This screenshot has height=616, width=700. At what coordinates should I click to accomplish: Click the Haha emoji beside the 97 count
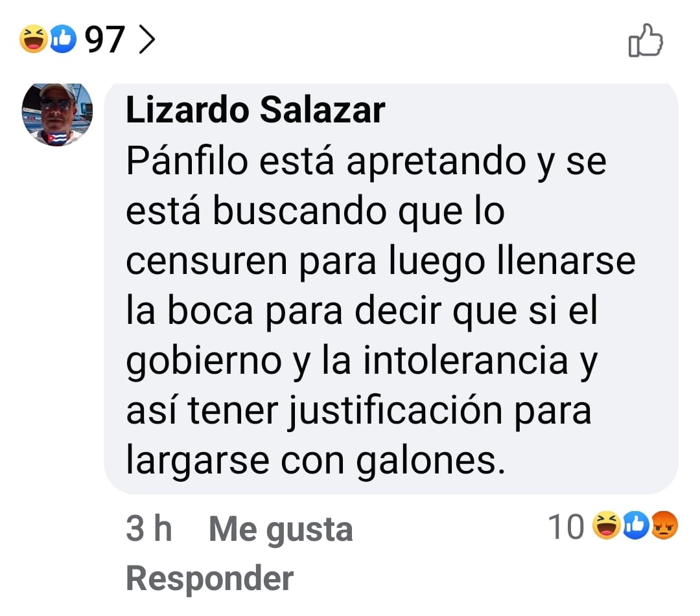pyautogui.click(x=34, y=40)
